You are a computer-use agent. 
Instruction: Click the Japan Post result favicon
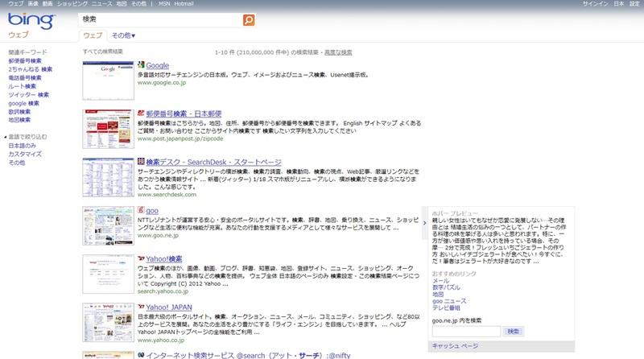pyautogui.click(x=141, y=113)
